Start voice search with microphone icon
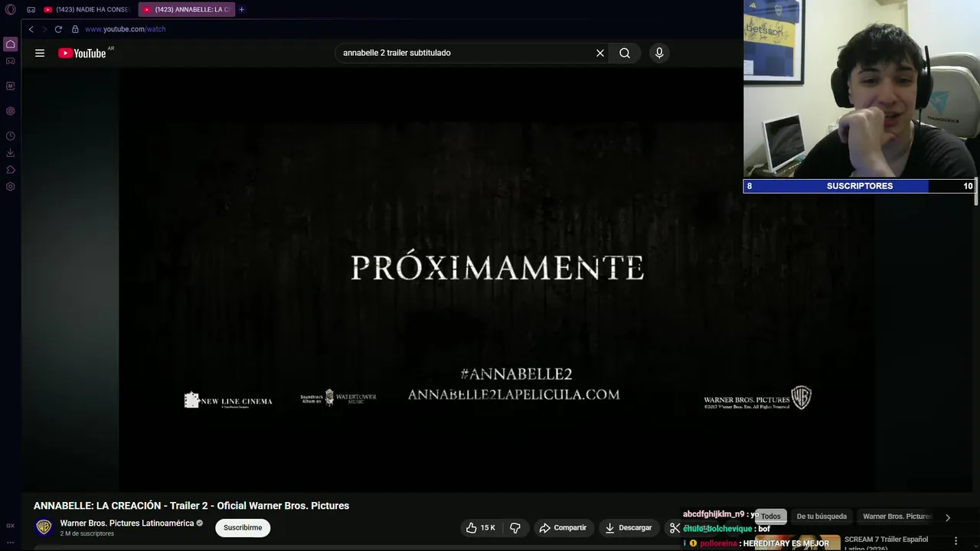 (659, 53)
